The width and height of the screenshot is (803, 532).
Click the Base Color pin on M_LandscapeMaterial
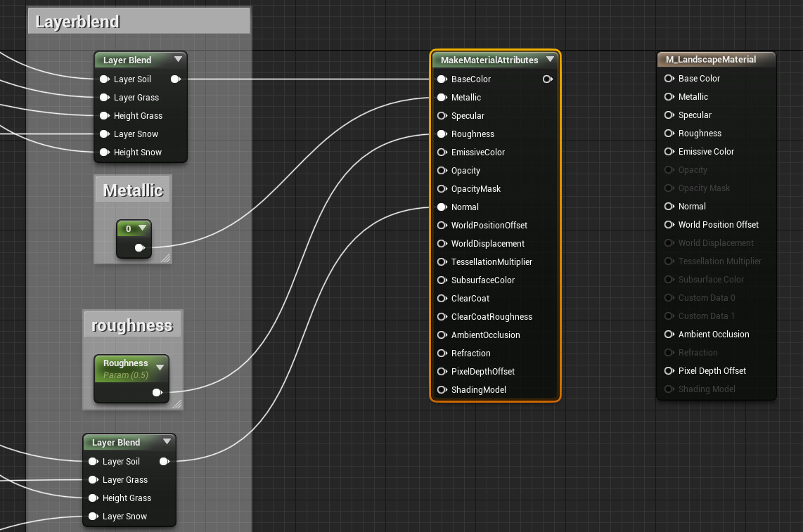click(669, 79)
